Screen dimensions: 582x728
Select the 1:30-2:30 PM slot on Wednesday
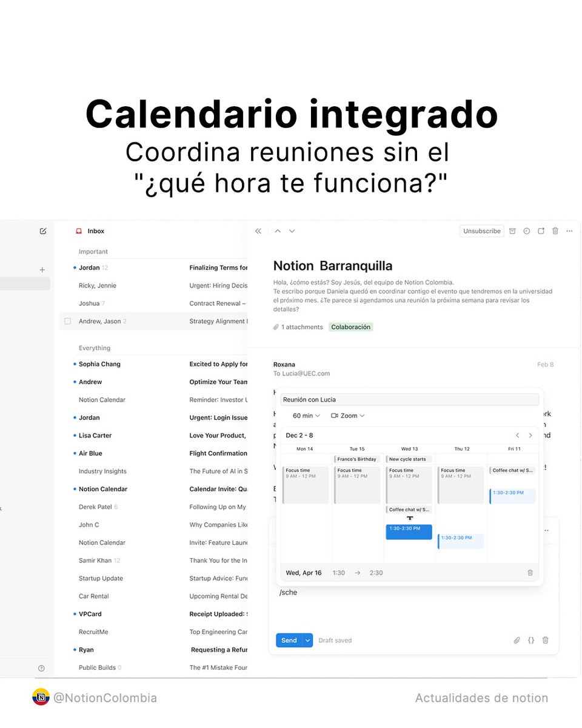click(x=408, y=531)
